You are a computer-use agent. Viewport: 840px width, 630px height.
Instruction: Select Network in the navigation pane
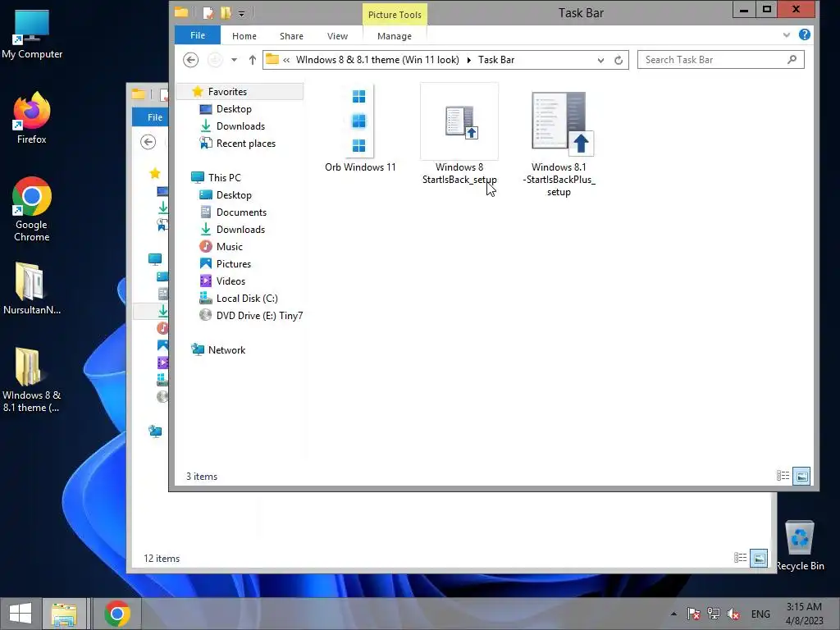pos(226,349)
